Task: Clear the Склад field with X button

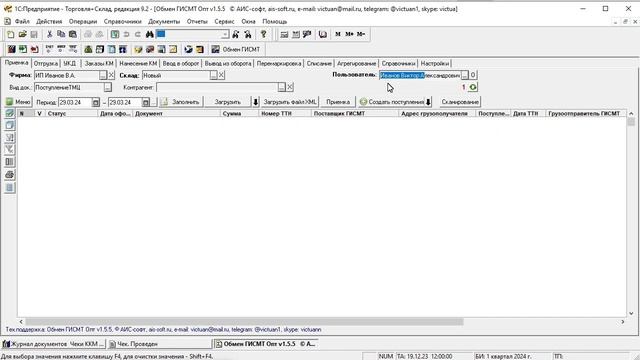Action: 221,75
